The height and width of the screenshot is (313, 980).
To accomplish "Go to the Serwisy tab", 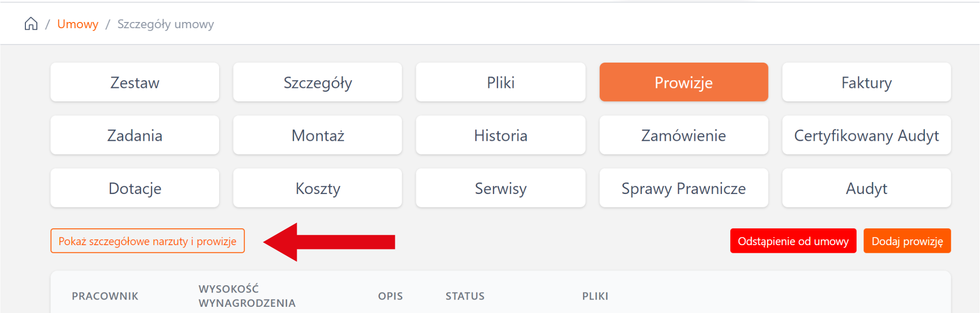I will 501,188.
